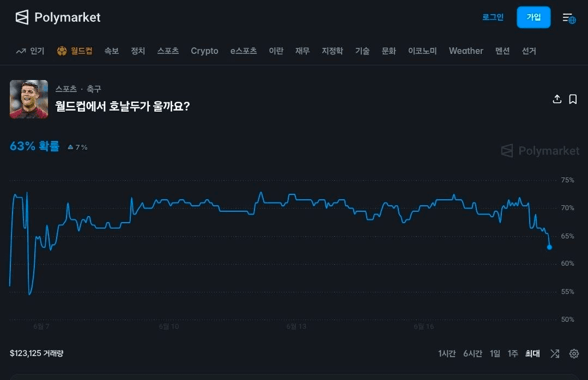Open chart settings gear icon

(x=574, y=353)
